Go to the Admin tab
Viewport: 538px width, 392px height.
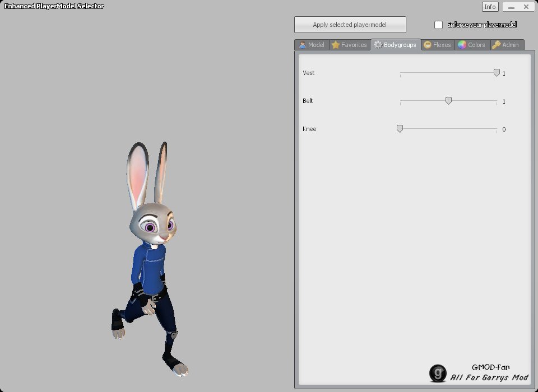(x=507, y=45)
